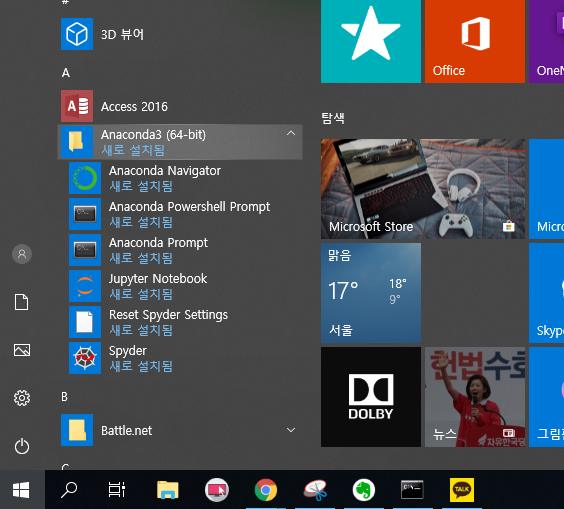Open the Snipping Tool on taskbar
Viewport: 564px width, 509px height.
[315, 490]
